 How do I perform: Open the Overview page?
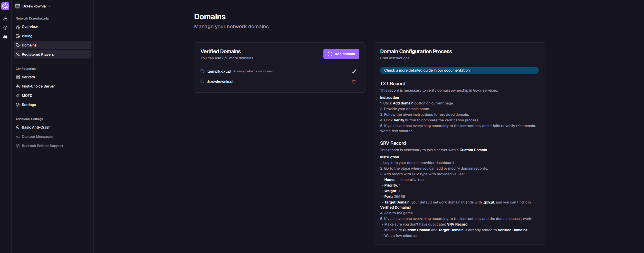pos(30,27)
